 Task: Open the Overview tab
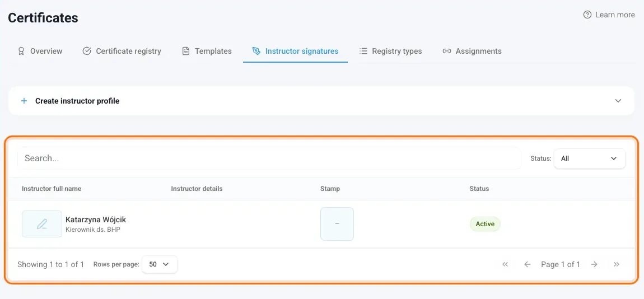click(40, 52)
